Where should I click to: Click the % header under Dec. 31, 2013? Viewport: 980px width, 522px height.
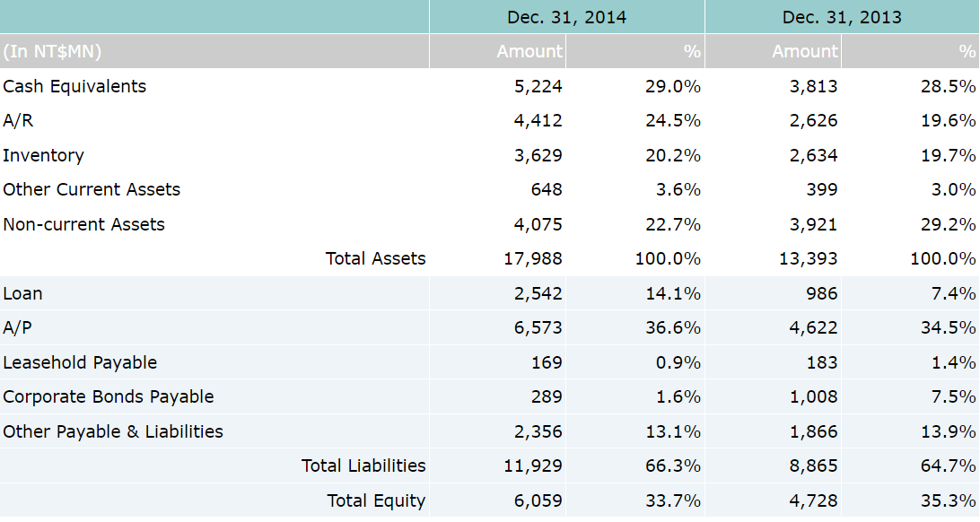966,52
